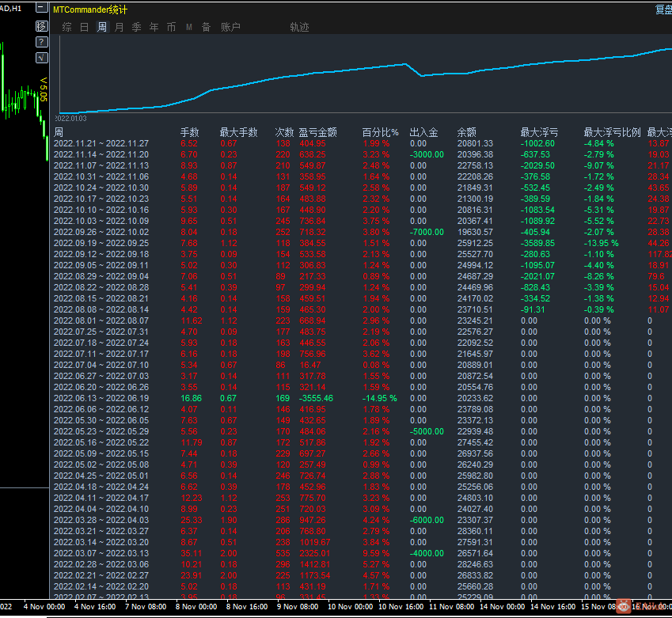
Task: Open the 备 notes tab
Action: (206, 28)
